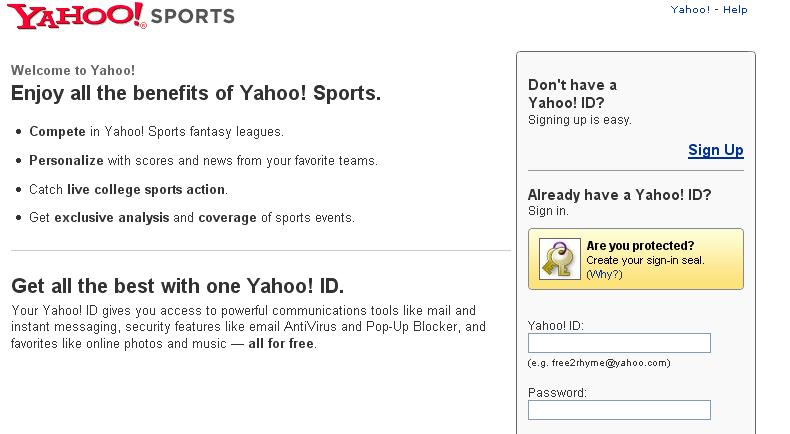Click "Create your sign-in seal" text
790x434 pixels.
[646, 259]
